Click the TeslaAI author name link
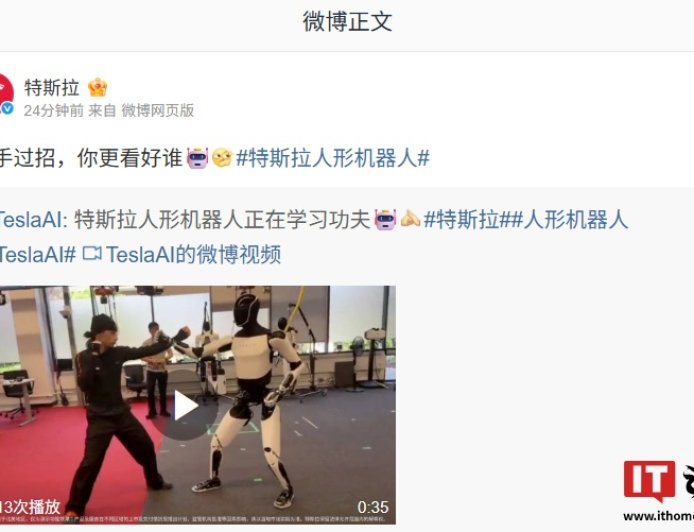694x532 pixels. [31, 220]
